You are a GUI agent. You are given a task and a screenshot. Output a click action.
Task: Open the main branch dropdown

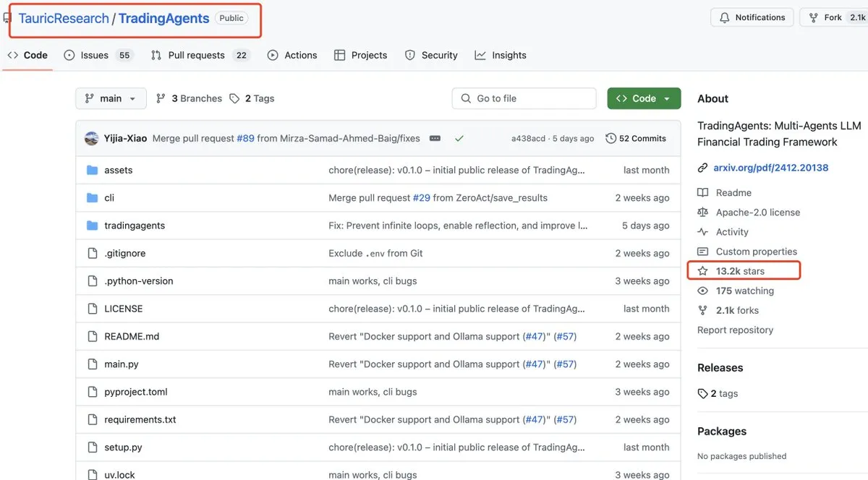coord(111,98)
